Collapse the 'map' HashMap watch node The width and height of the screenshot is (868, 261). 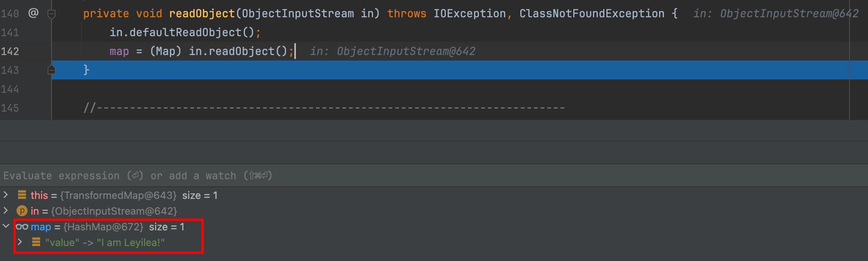(6, 226)
